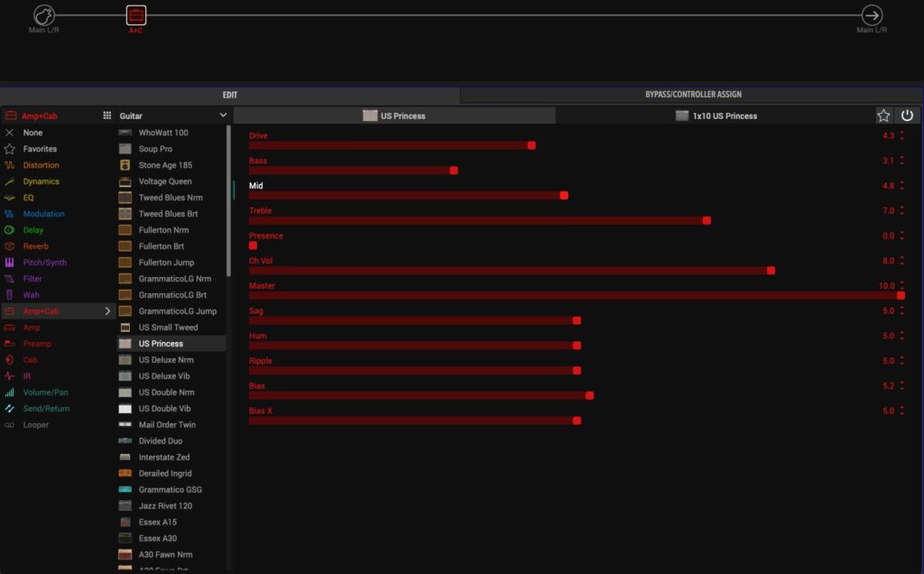
Task: Click the Treble slider handle
Action: click(x=707, y=220)
